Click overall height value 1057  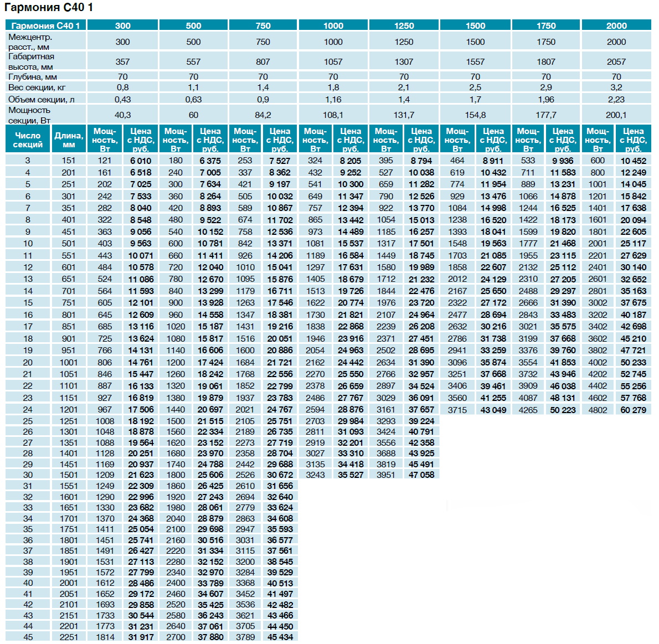(x=333, y=62)
